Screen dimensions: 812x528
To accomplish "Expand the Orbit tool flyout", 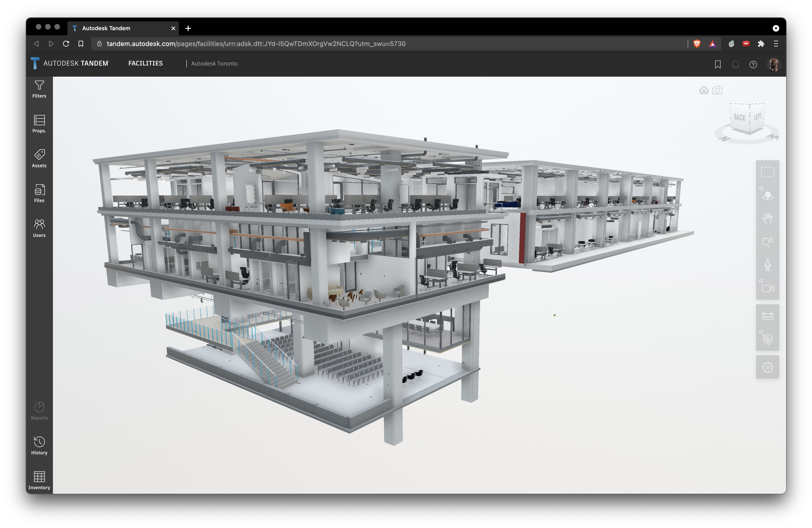I will click(x=761, y=188).
